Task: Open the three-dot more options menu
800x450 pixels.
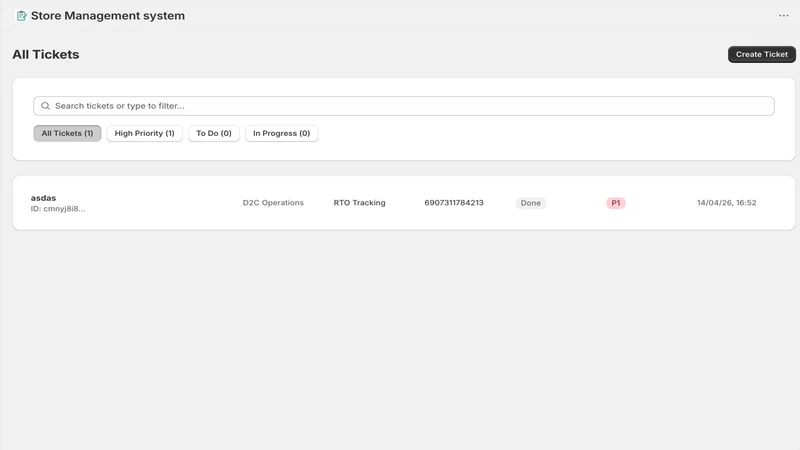Action: (x=784, y=16)
